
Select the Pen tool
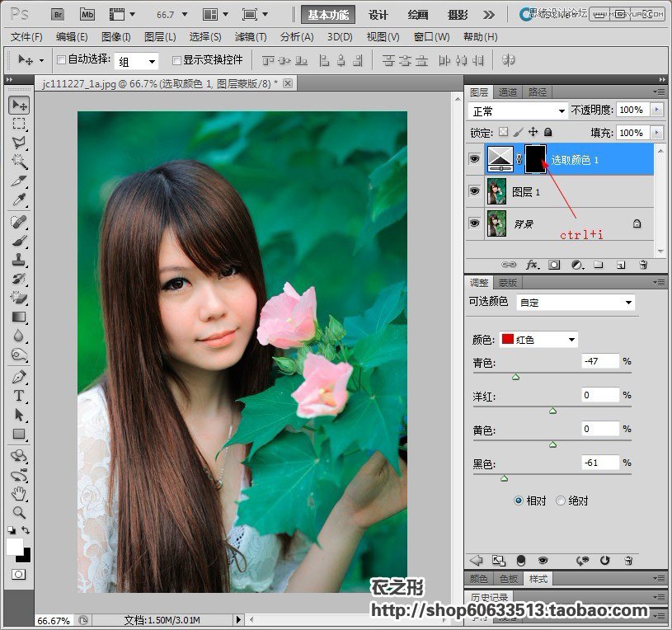[19, 377]
